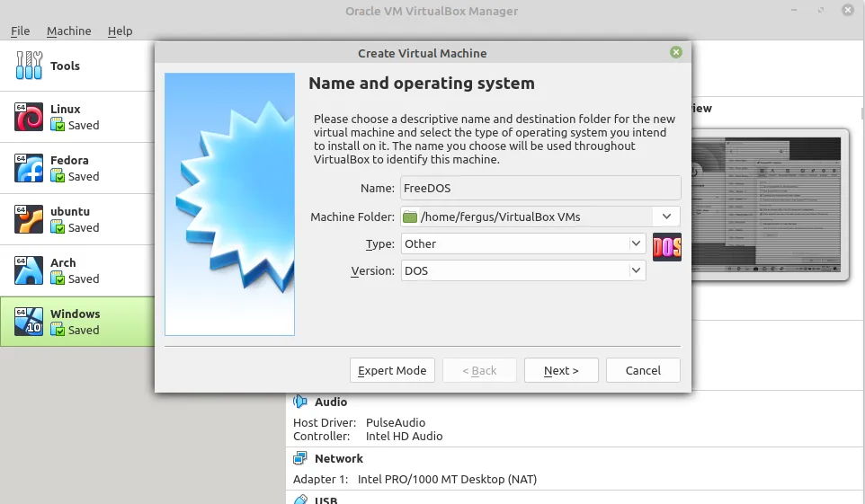Open the Version dropdown showing DOS
The width and height of the screenshot is (865, 504).
(636, 270)
